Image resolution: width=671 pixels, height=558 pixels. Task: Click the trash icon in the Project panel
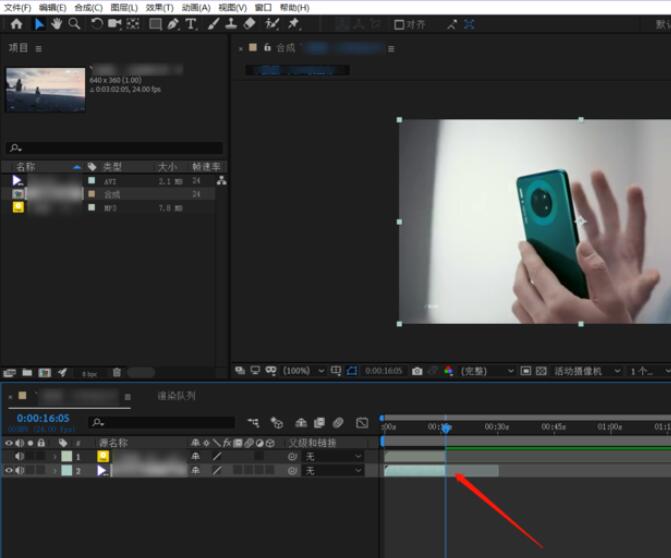(117, 373)
